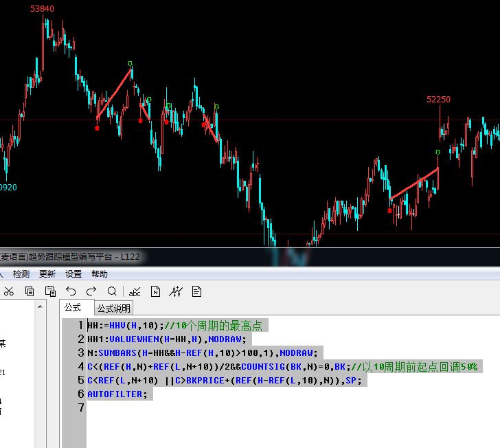Viewport: 500px width, 448px height.
Task: Click the Paste clipboard icon
Action: pos(50,291)
